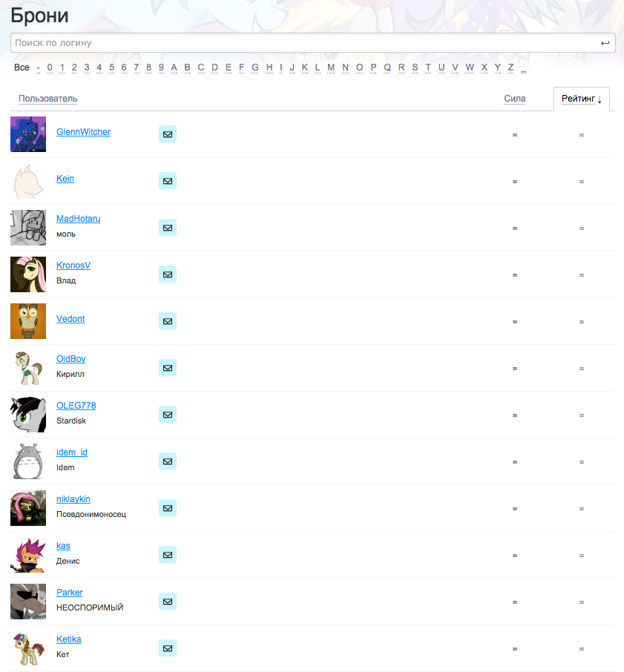Image resolution: width=624 pixels, height=672 pixels.
Task: Send message to Ketika via envelope
Action: 168,648
